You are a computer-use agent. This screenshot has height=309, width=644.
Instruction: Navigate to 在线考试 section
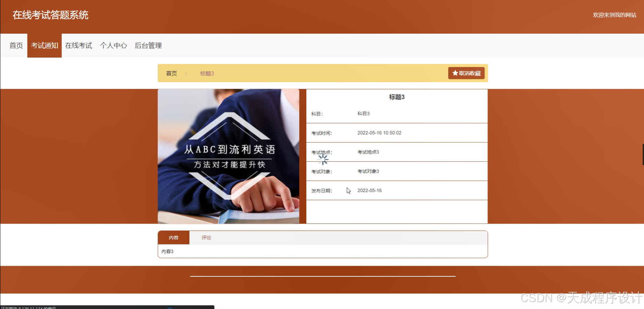[x=79, y=45]
